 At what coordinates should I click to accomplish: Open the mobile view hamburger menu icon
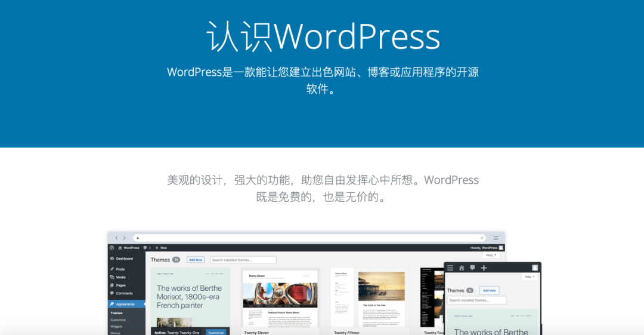click(450, 268)
